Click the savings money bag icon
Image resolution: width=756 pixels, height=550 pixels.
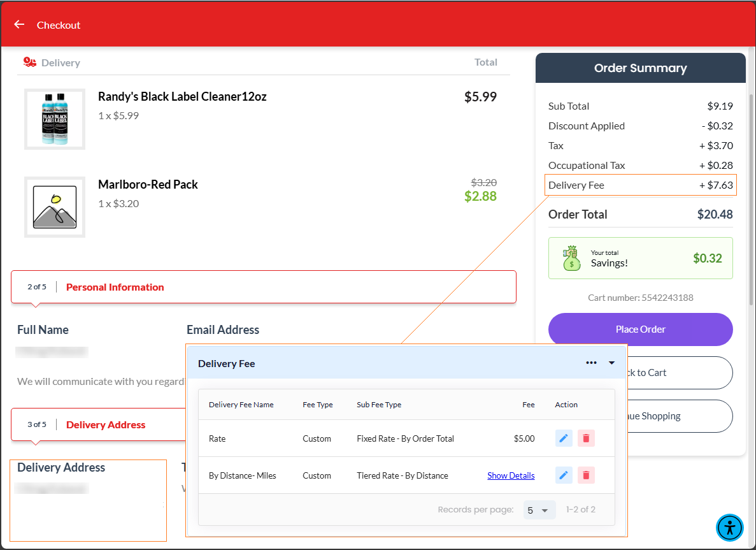(x=571, y=258)
